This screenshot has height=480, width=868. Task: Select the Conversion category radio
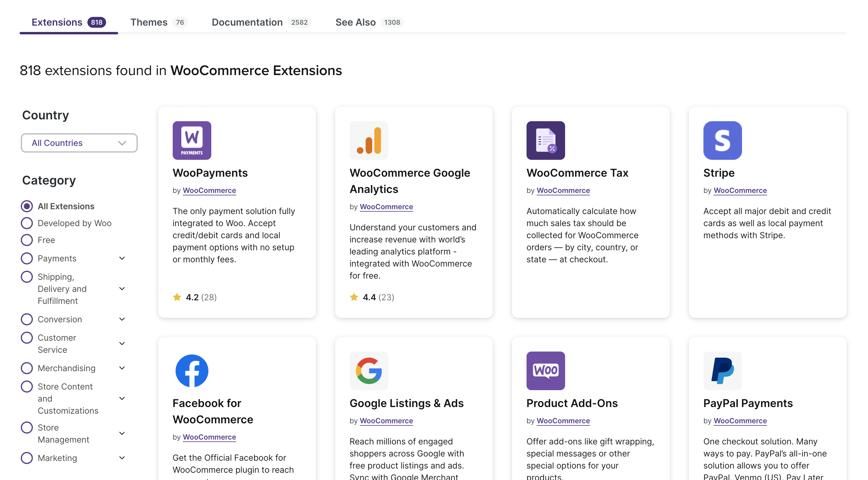27,319
